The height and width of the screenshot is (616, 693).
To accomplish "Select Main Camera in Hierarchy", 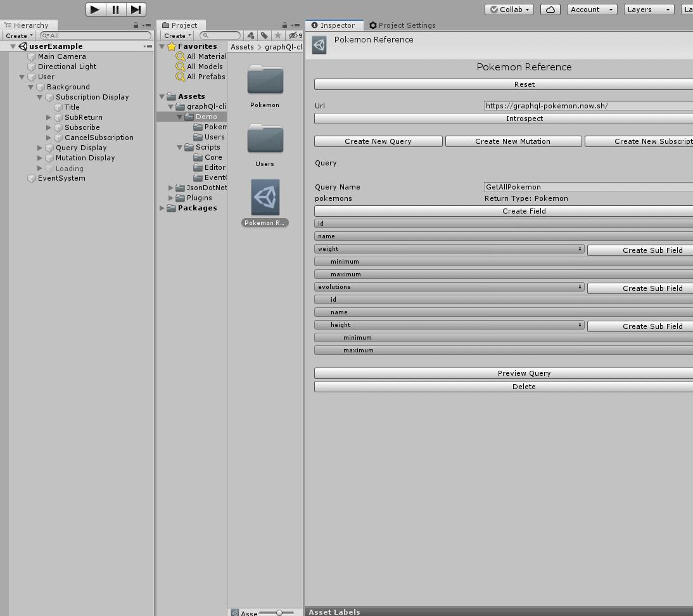I will pos(62,56).
